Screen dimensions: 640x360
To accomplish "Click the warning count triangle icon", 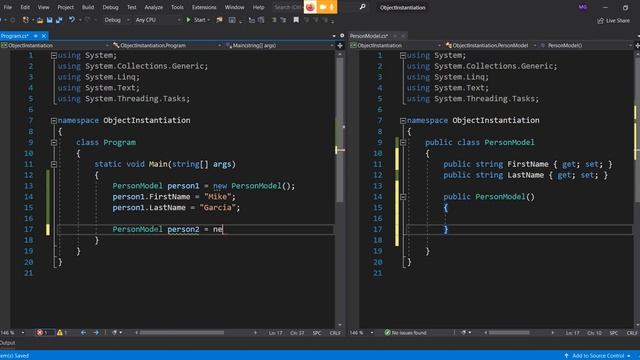I will 60,333.
